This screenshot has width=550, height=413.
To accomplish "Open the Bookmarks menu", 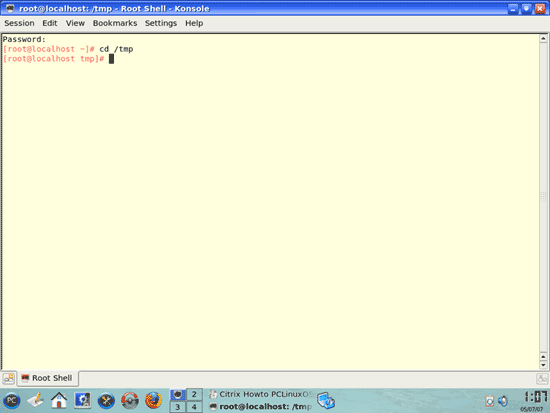I will click(115, 23).
